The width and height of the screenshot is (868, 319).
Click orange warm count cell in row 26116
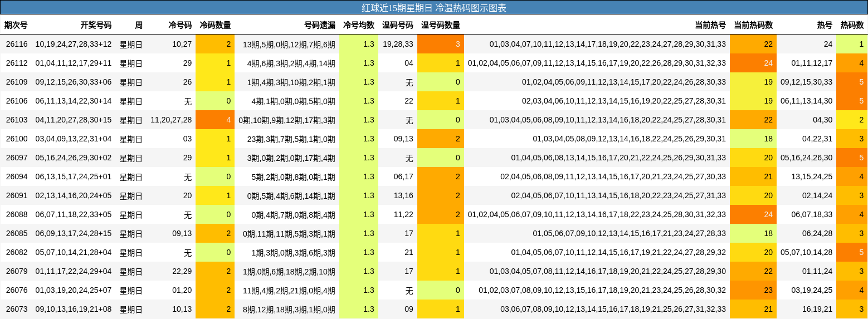[x=441, y=44]
